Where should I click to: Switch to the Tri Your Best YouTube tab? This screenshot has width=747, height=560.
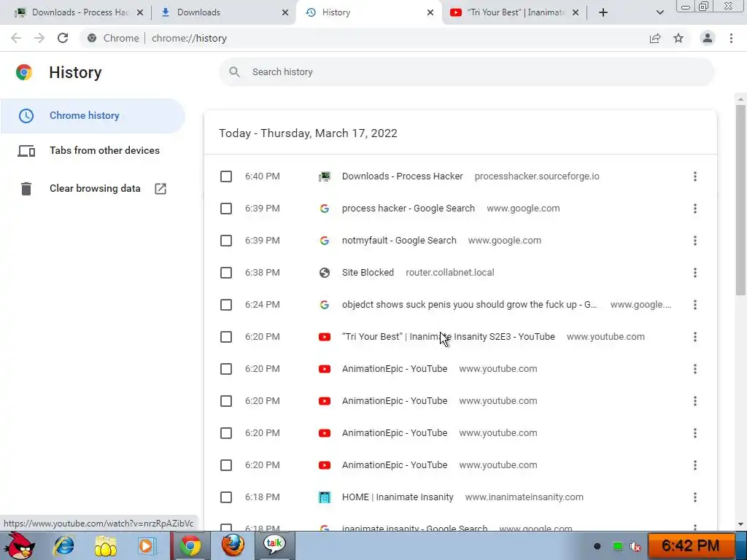point(514,12)
